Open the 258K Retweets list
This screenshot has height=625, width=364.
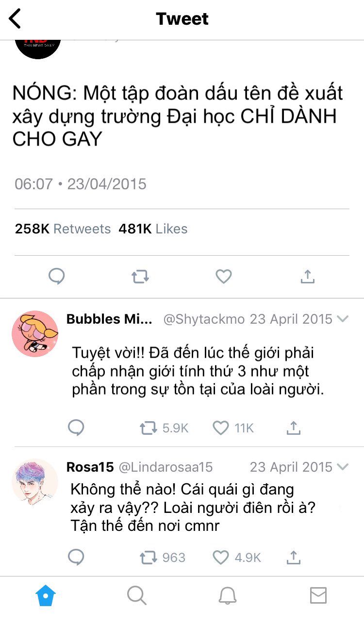[63, 229]
